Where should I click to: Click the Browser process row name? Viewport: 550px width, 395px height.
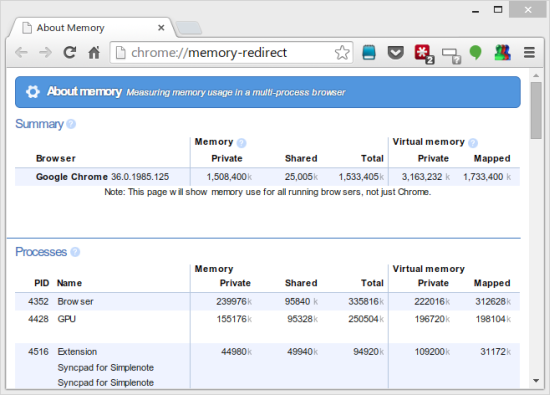(75, 301)
